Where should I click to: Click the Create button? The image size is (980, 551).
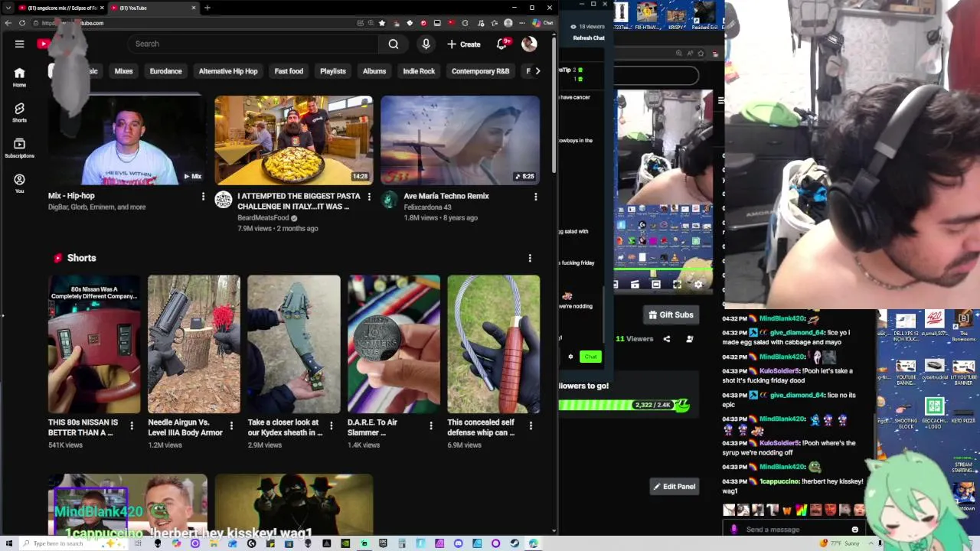pyautogui.click(x=464, y=44)
